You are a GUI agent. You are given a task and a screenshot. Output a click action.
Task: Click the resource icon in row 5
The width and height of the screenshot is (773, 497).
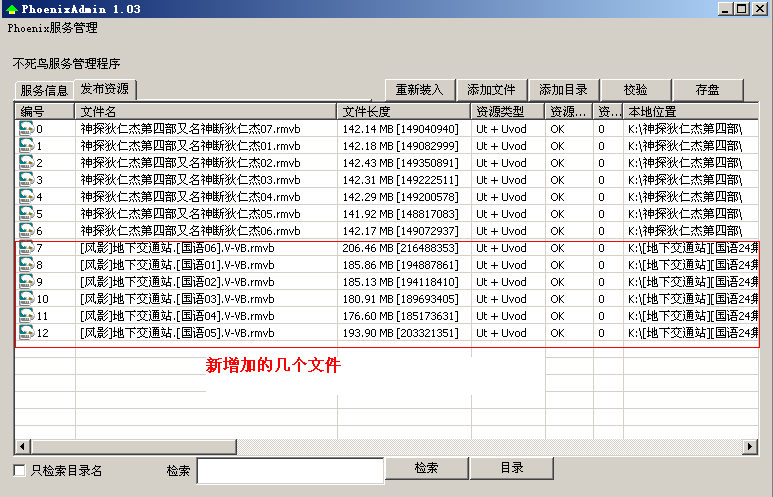[x=26, y=213]
